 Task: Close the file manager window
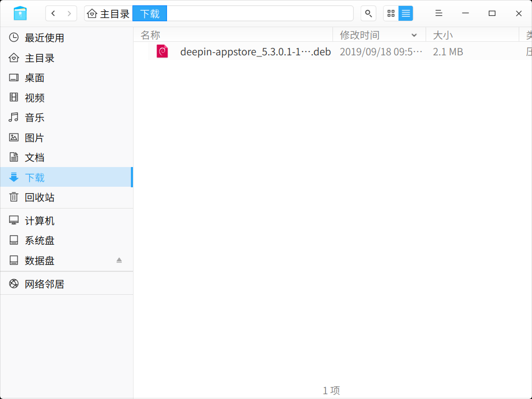[x=519, y=13]
